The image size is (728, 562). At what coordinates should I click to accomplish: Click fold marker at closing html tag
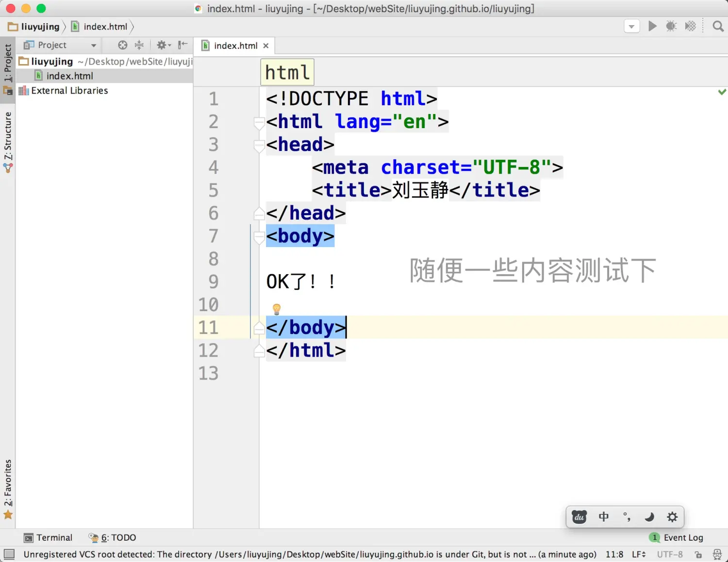[x=259, y=350]
